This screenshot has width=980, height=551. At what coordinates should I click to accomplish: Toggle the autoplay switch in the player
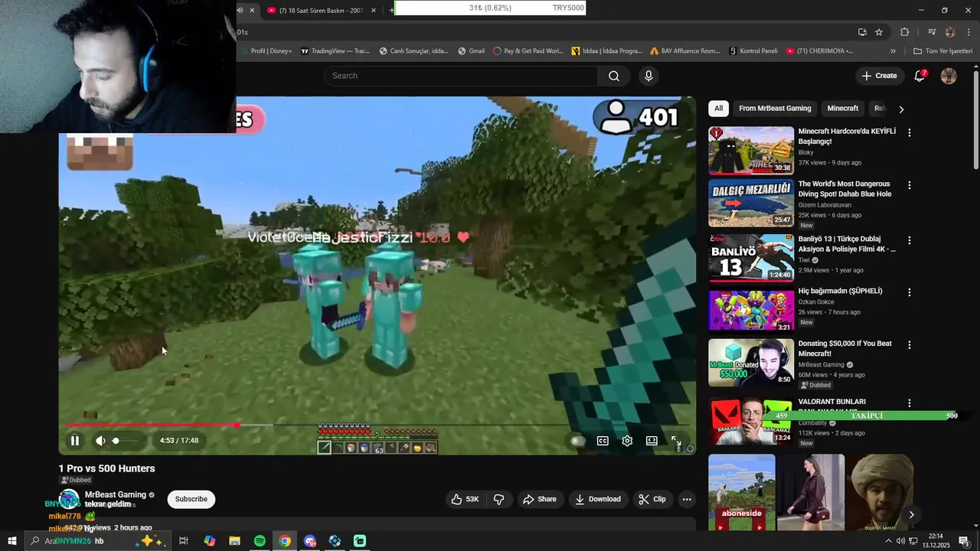(578, 441)
